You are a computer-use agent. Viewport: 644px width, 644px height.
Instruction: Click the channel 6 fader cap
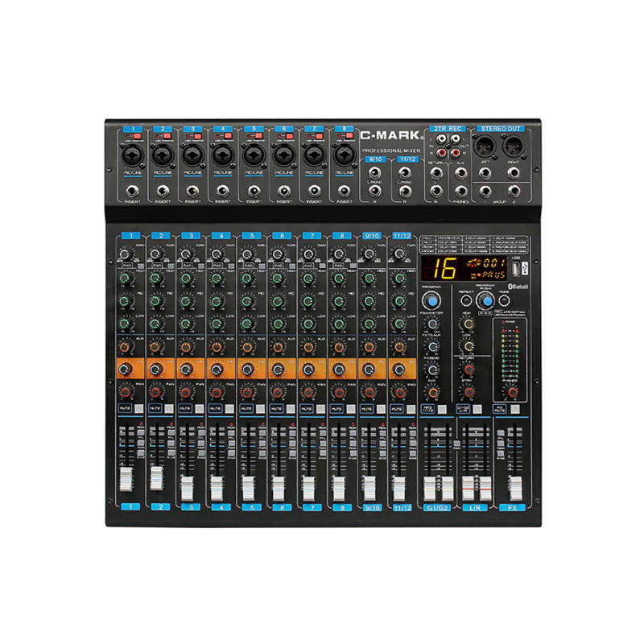(277, 486)
